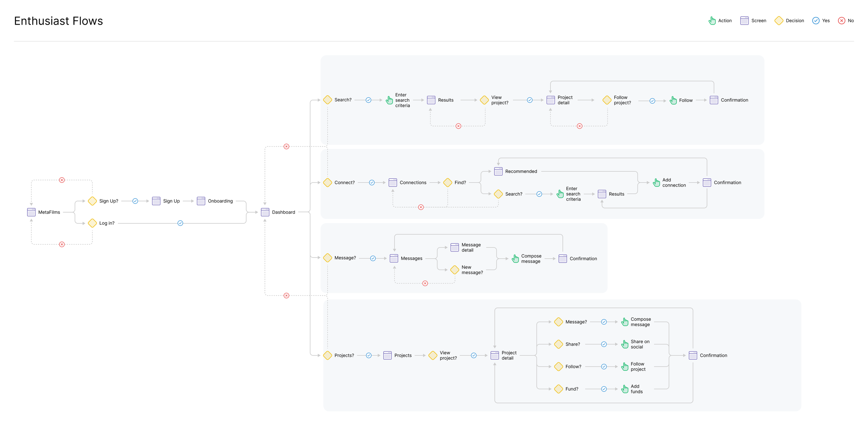The height and width of the screenshot is (437, 868).
Task: Click the Share on social action icon
Action: pyautogui.click(x=625, y=344)
